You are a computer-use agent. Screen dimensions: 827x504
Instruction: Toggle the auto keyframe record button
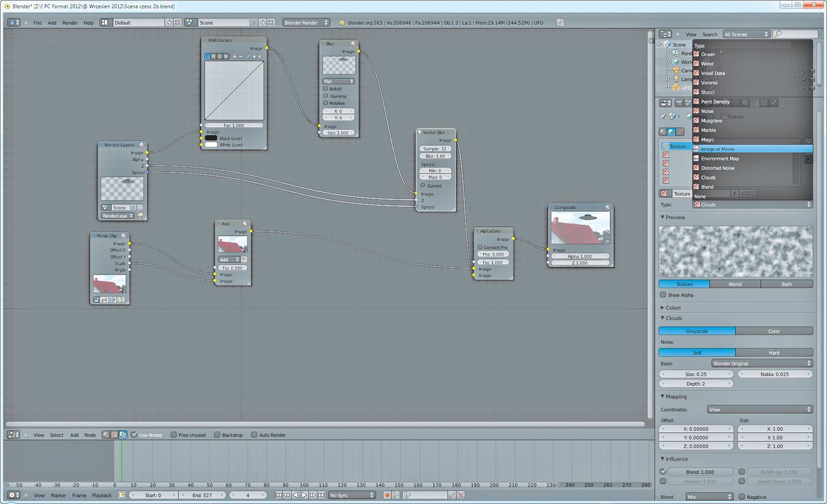click(387, 495)
